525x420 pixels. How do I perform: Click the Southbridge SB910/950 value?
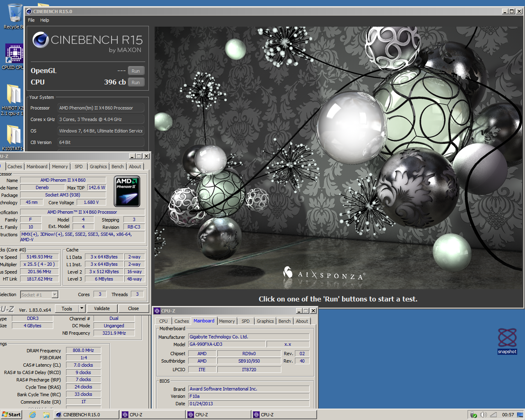tap(249, 361)
